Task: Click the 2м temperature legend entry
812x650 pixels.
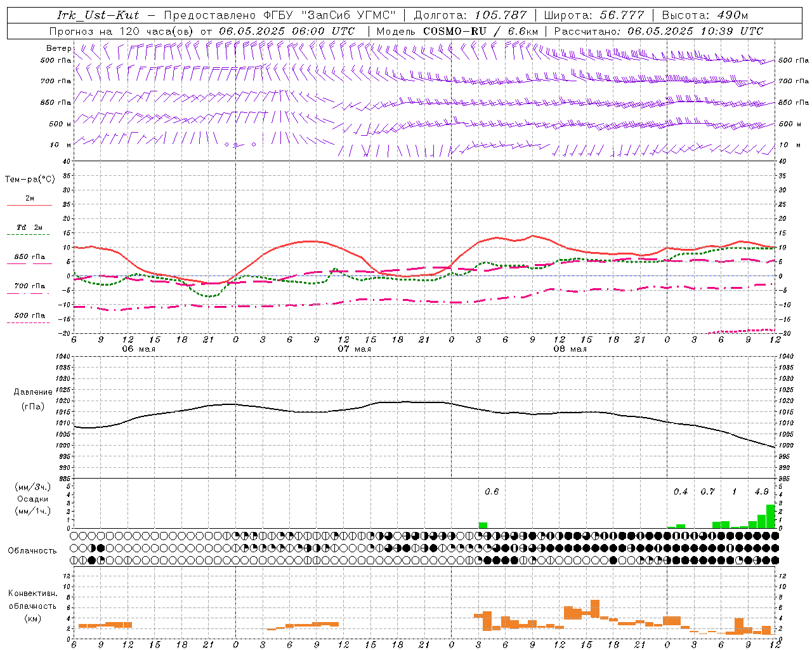Action: pos(30,199)
